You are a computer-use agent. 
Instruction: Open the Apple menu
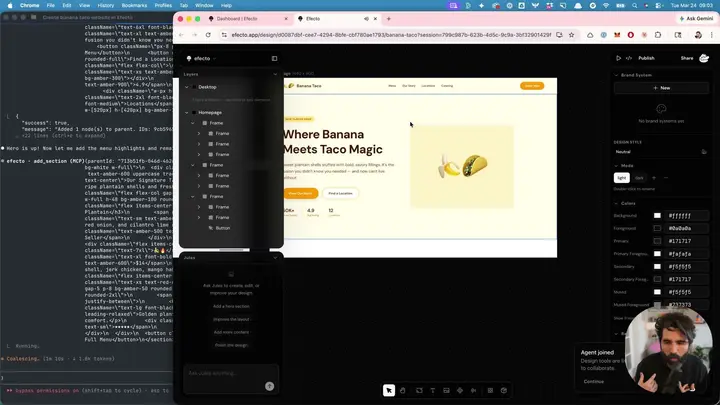click(x=10, y=6)
